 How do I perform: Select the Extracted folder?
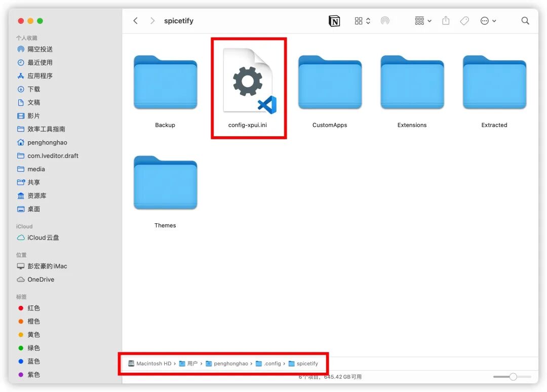click(x=494, y=91)
